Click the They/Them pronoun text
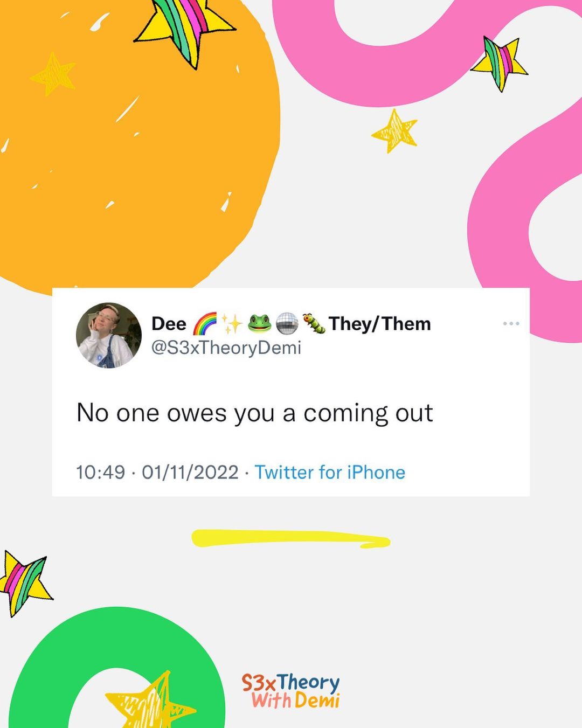The height and width of the screenshot is (728, 582). [x=380, y=324]
